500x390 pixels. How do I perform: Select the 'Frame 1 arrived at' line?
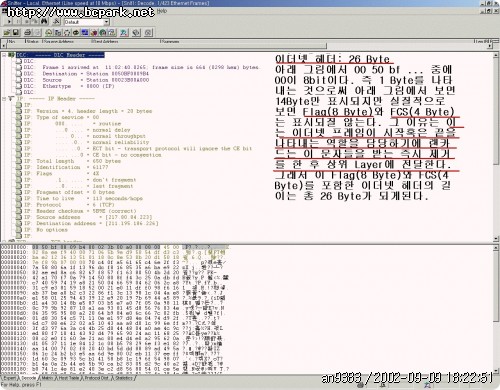point(141,67)
